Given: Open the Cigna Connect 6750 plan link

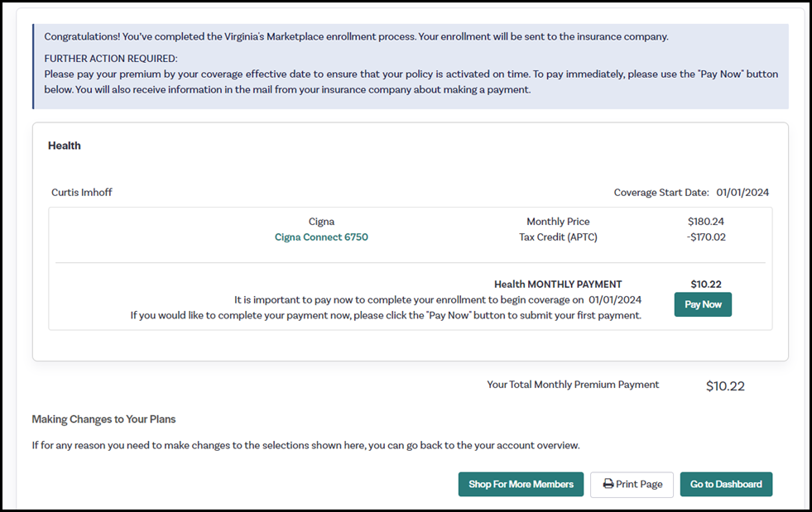Looking at the screenshot, I should tap(321, 237).
